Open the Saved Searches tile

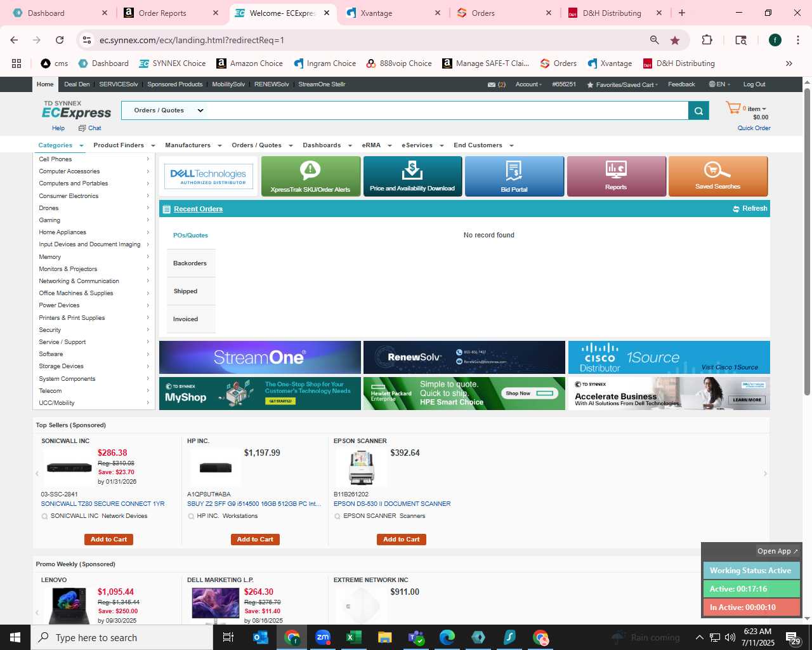click(717, 176)
